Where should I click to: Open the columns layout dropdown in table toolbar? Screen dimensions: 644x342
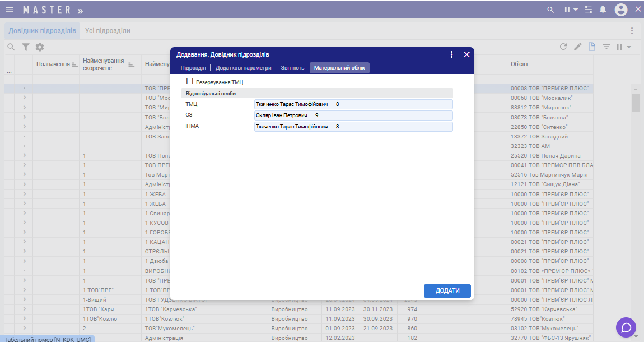click(624, 47)
